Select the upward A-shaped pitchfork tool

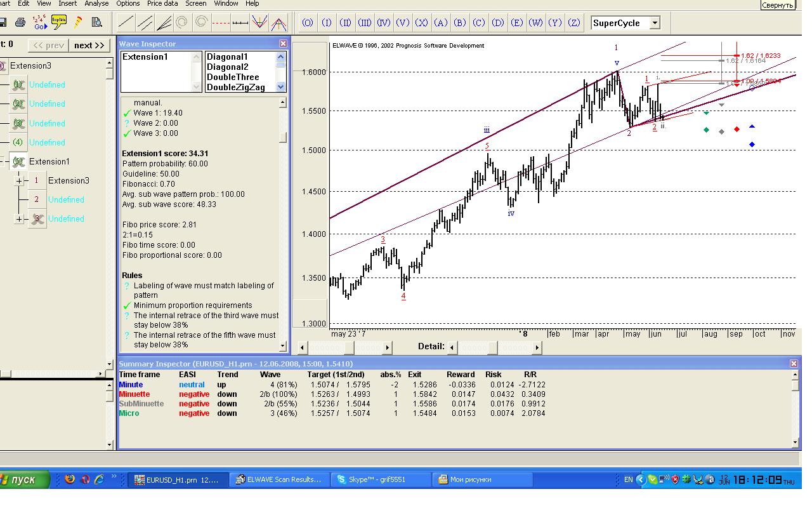click(x=278, y=23)
